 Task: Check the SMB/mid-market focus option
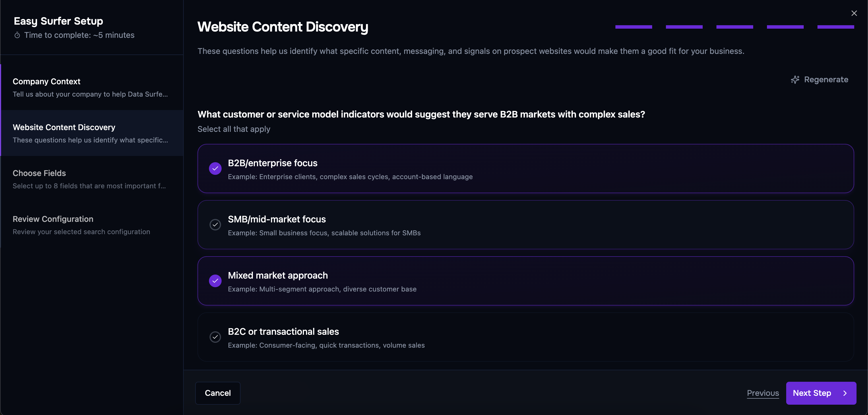(x=215, y=224)
